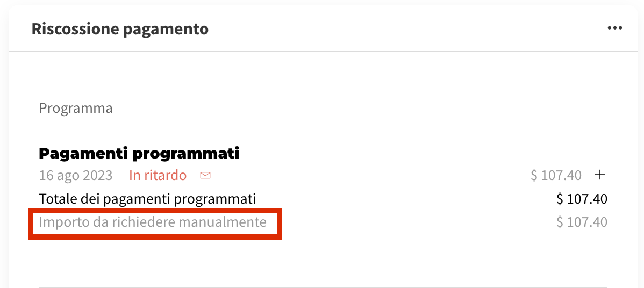644x288 pixels.
Task: Click the manual request amount $ 107.40
Action: (x=582, y=222)
